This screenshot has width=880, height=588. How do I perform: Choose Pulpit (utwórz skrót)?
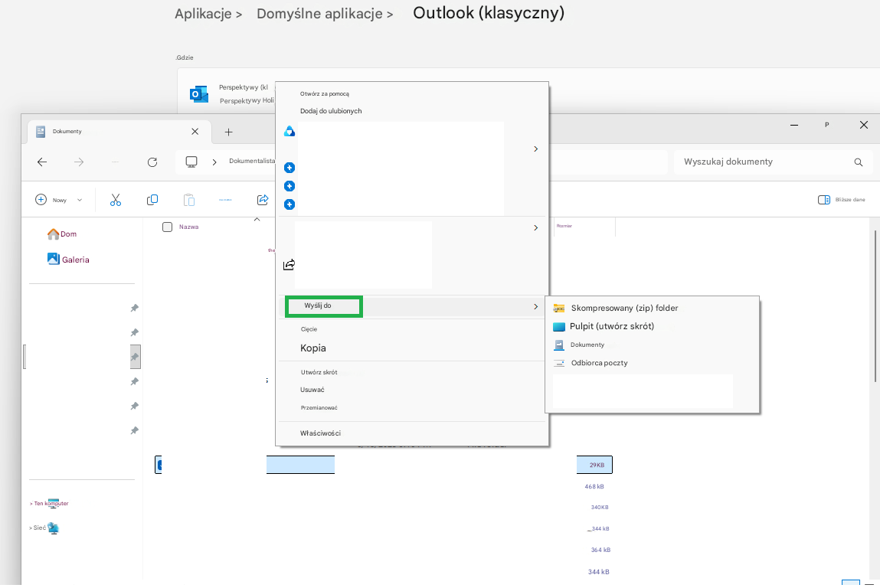(612, 326)
